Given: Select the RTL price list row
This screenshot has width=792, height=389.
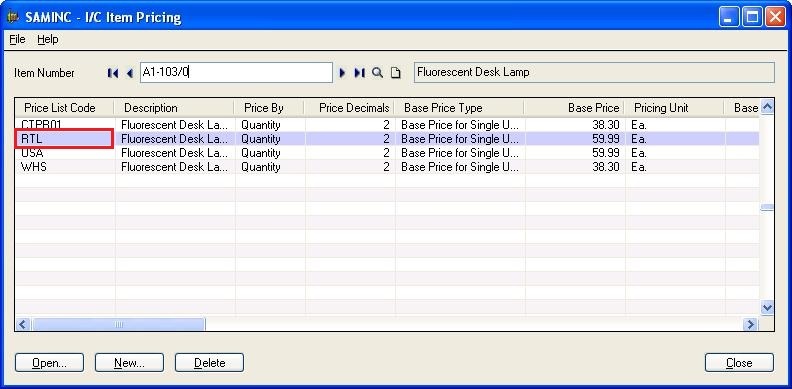Looking at the screenshot, I should [x=387, y=139].
